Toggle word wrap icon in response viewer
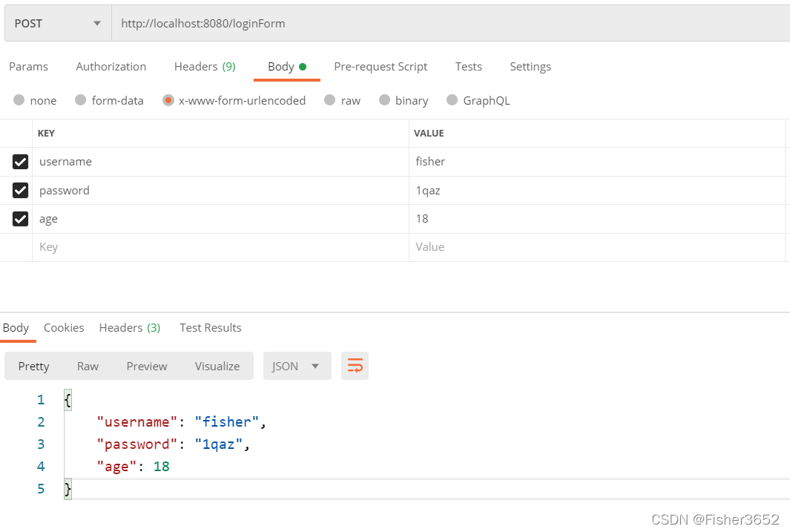Viewport: 790px width, 532px height. tap(355, 366)
